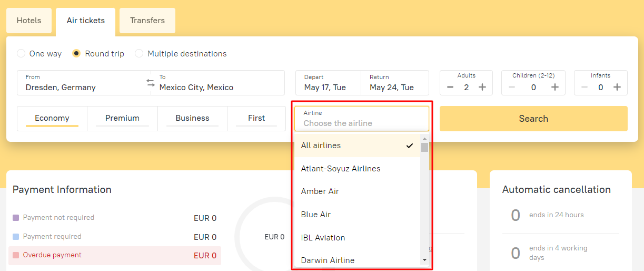Pick Atlant-Soyuz Airlines from the list
Viewport: 644px width, 271px height.
pyautogui.click(x=341, y=169)
